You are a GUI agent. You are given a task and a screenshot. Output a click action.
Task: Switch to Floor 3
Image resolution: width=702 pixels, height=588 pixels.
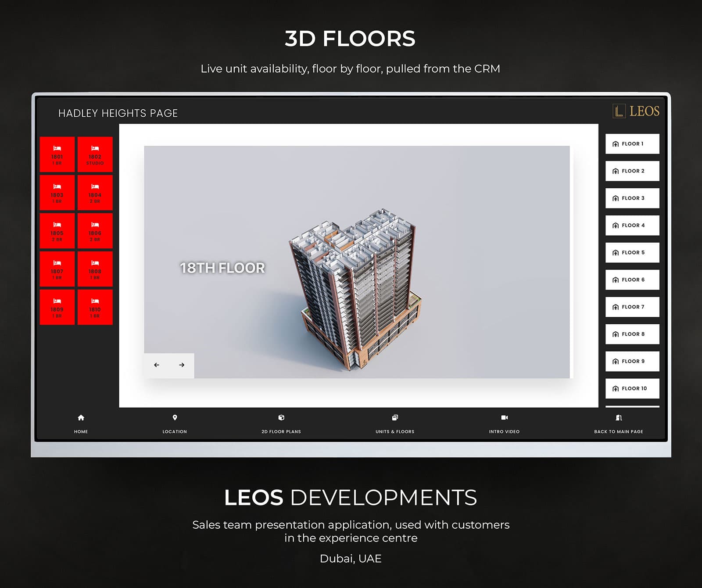pyautogui.click(x=632, y=198)
